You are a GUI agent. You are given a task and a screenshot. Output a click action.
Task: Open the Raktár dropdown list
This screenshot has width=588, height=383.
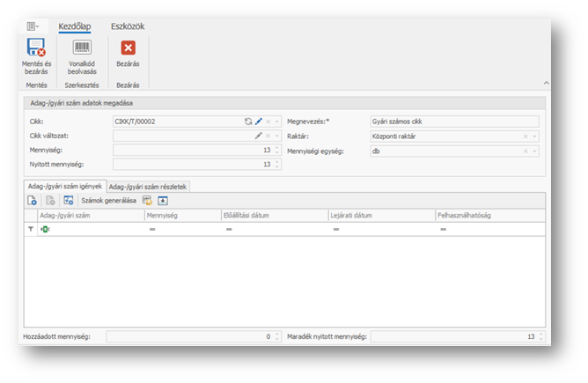(x=534, y=136)
